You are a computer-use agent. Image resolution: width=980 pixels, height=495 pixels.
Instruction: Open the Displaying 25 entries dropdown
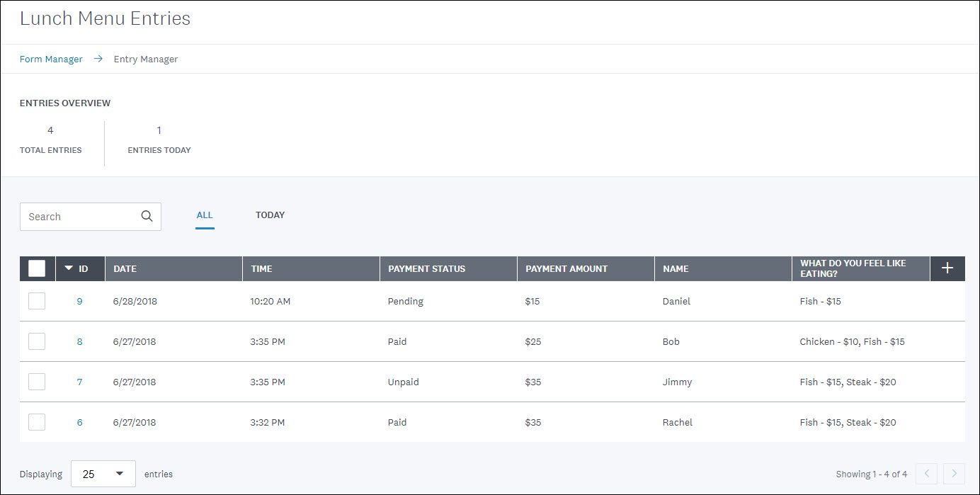point(103,474)
